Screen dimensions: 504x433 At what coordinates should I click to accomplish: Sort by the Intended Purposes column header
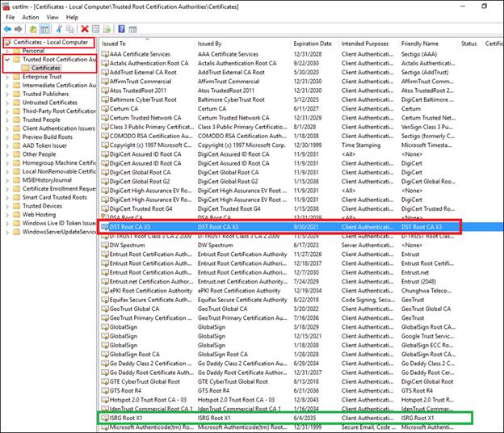pos(368,44)
